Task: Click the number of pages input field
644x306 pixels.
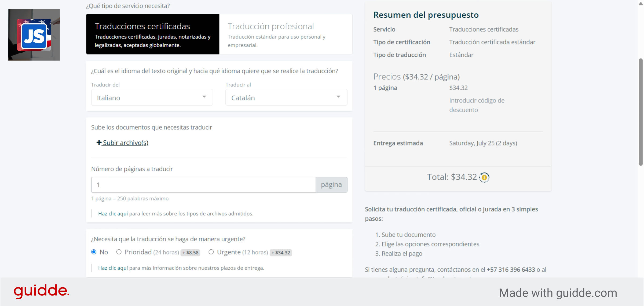Action: coord(203,185)
